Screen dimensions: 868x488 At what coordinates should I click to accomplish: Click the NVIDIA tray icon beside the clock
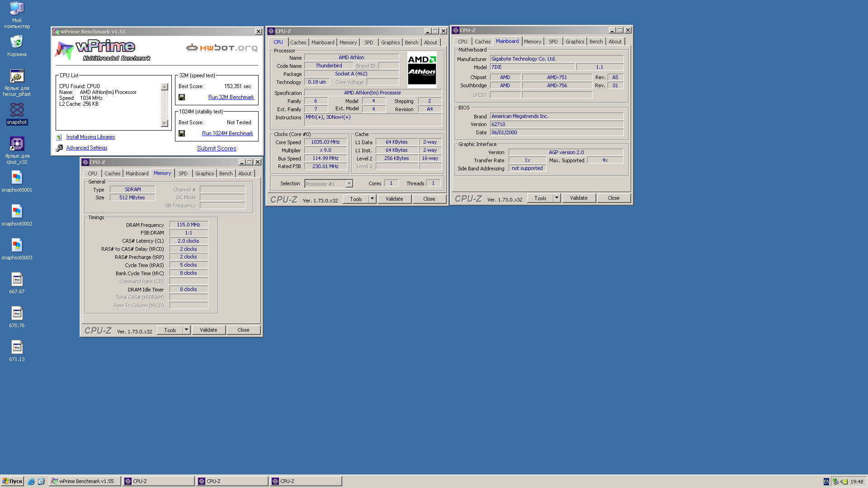[x=844, y=482]
